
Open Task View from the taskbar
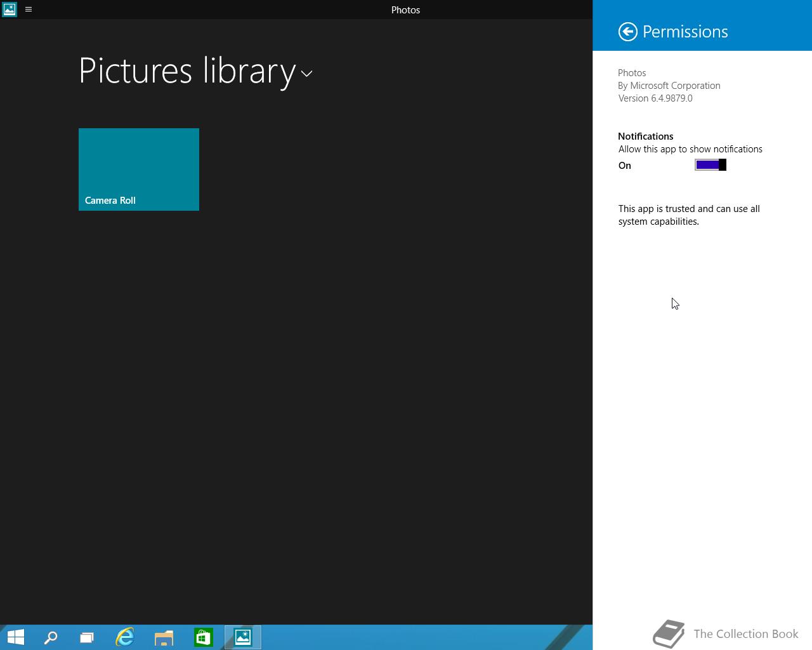(x=87, y=637)
